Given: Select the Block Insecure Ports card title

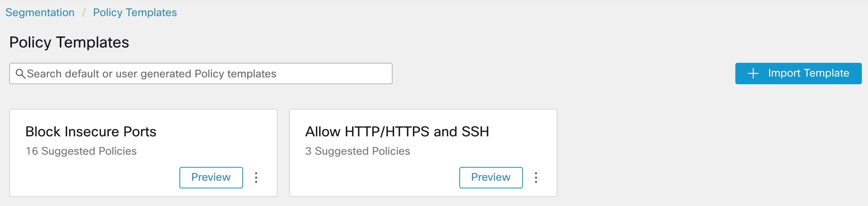Looking at the screenshot, I should click(91, 132).
